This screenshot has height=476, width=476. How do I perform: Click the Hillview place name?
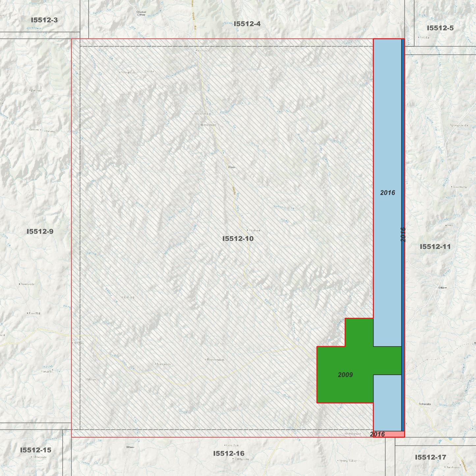click(x=91, y=379)
